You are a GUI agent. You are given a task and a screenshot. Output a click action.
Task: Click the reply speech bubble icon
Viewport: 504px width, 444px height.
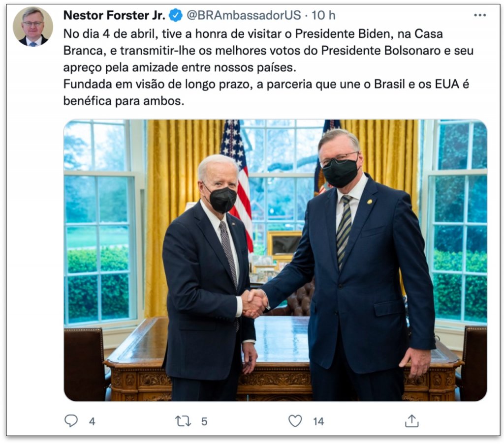[71, 420]
